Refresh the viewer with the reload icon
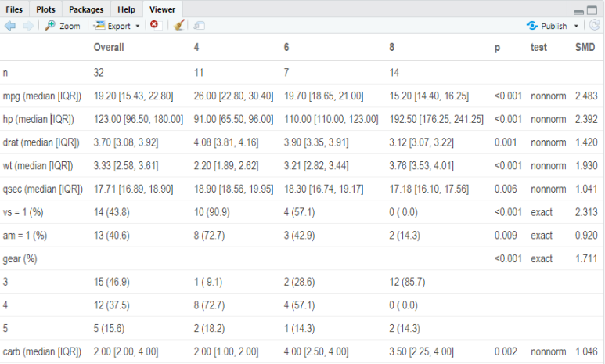This screenshot has height=364, width=605. click(x=594, y=26)
